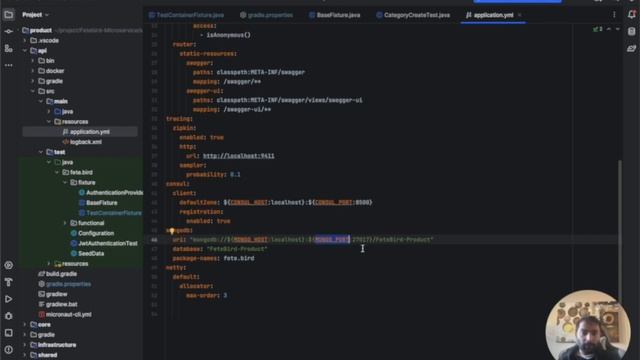Open the Problems tool window icon
This screenshot has height=360, width=640.
[9, 350]
